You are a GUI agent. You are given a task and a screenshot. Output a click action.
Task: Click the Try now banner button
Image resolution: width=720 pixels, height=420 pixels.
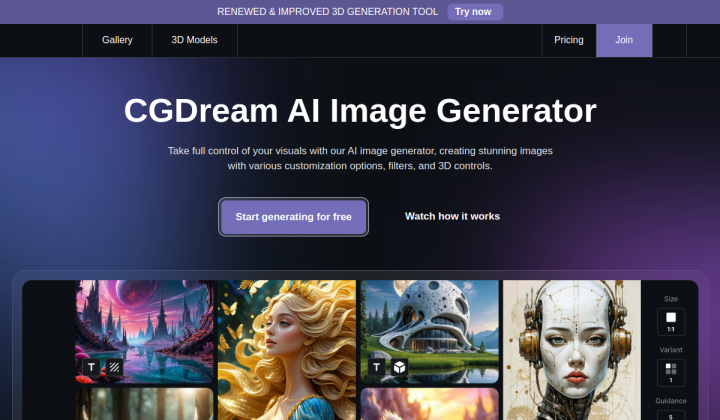[475, 12]
